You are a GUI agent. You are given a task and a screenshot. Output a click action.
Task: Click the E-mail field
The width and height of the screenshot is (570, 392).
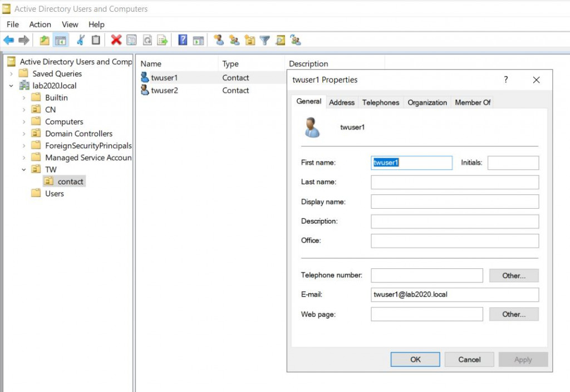click(455, 295)
